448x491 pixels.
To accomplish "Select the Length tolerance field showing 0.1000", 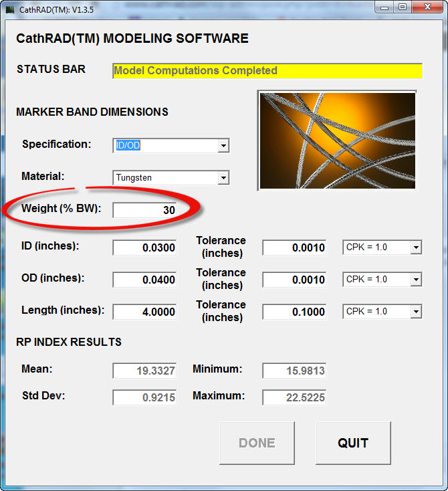I will (x=294, y=312).
